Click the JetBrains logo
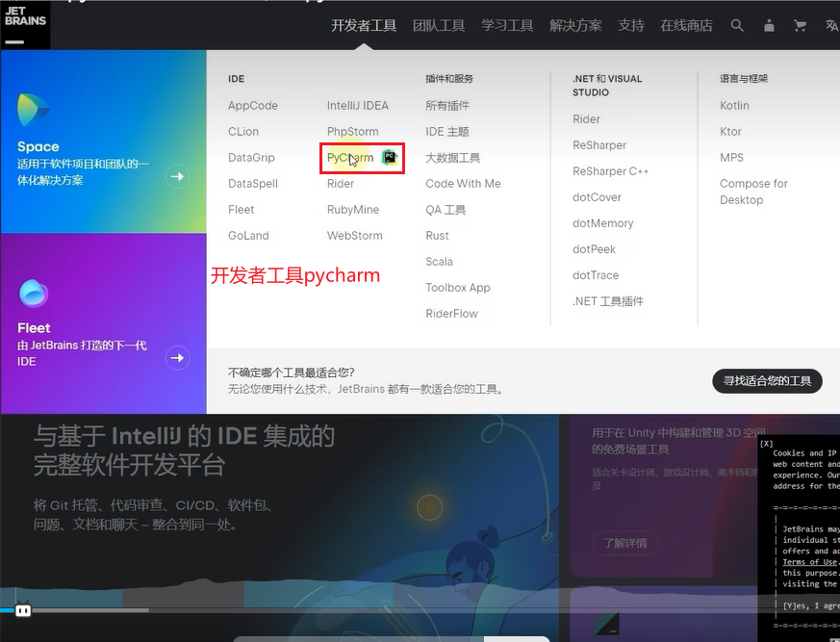Viewport: 840px width, 642px height. coord(25,25)
